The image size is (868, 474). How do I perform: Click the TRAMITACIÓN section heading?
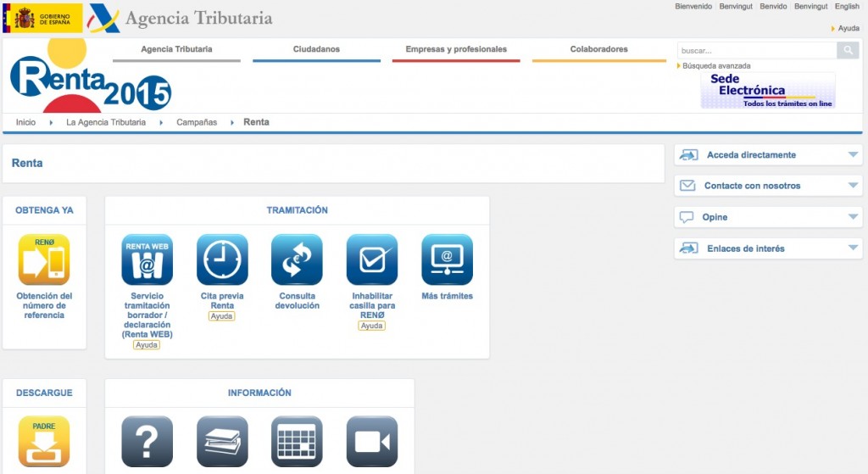point(298,210)
